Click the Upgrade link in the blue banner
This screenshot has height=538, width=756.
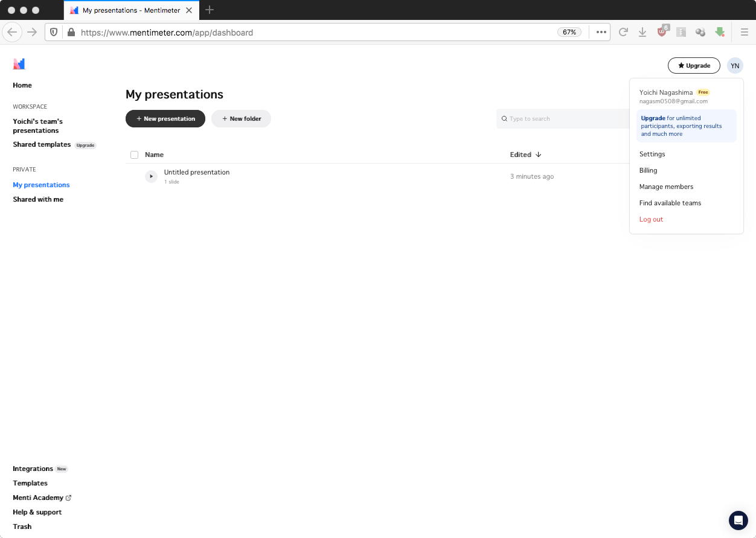point(653,118)
